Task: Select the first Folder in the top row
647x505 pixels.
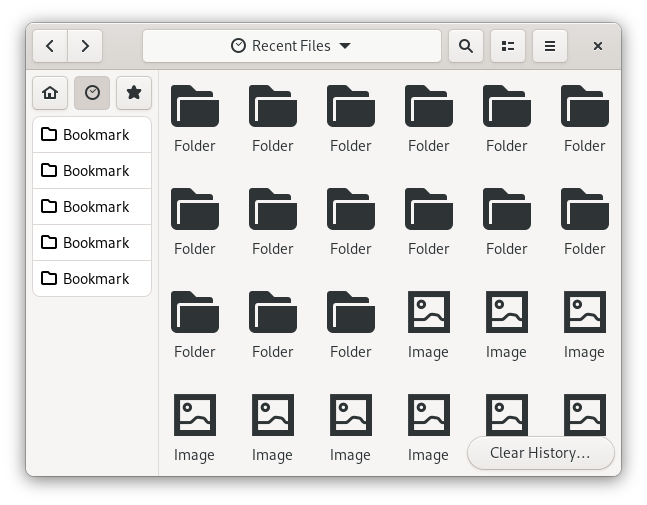Action: pyautogui.click(x=195, y=118)
